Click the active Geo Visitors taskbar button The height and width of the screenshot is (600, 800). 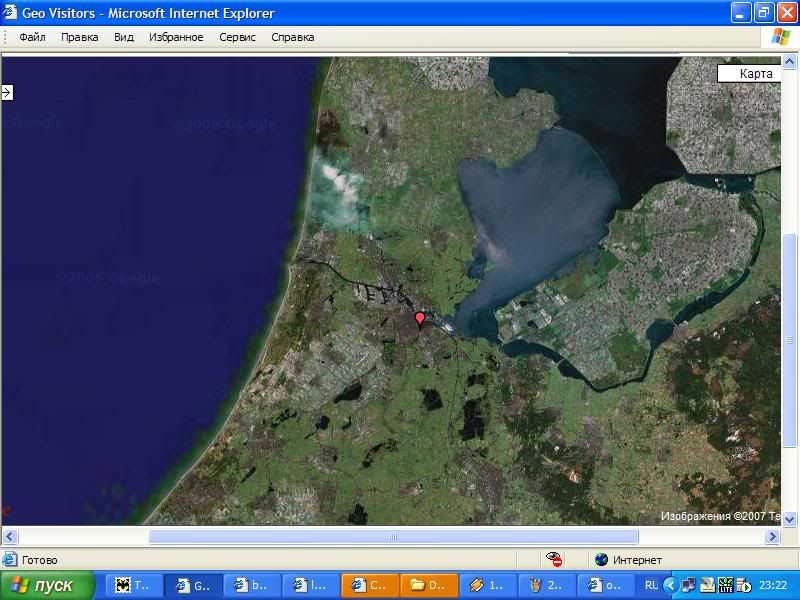click(x=193, y=585)
